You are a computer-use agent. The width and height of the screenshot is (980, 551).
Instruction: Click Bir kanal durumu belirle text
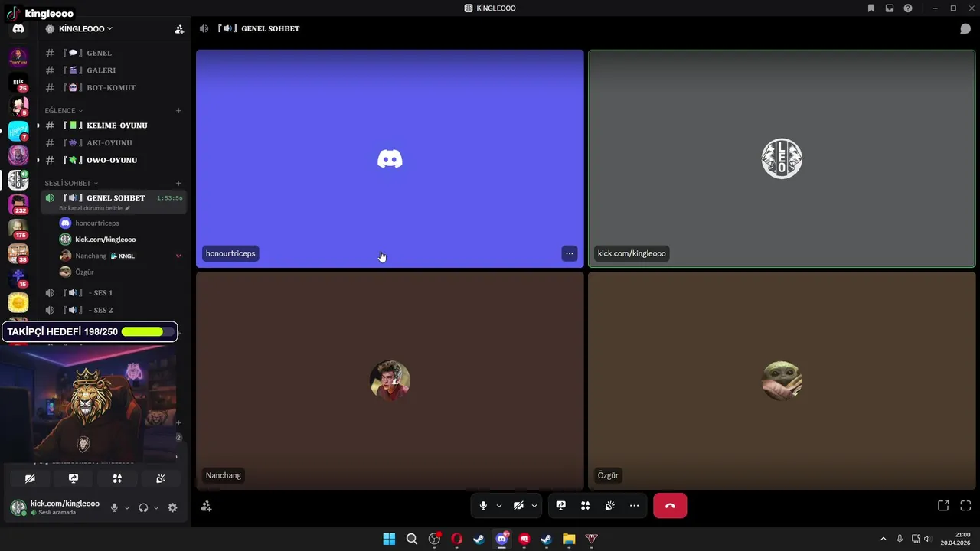click(x=91, y=208)
